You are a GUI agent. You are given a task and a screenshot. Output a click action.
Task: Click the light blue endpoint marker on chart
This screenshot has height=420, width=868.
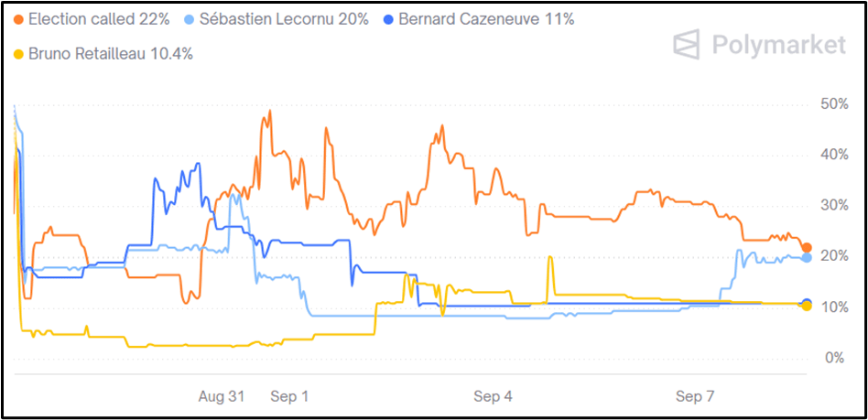coord(807,258)
